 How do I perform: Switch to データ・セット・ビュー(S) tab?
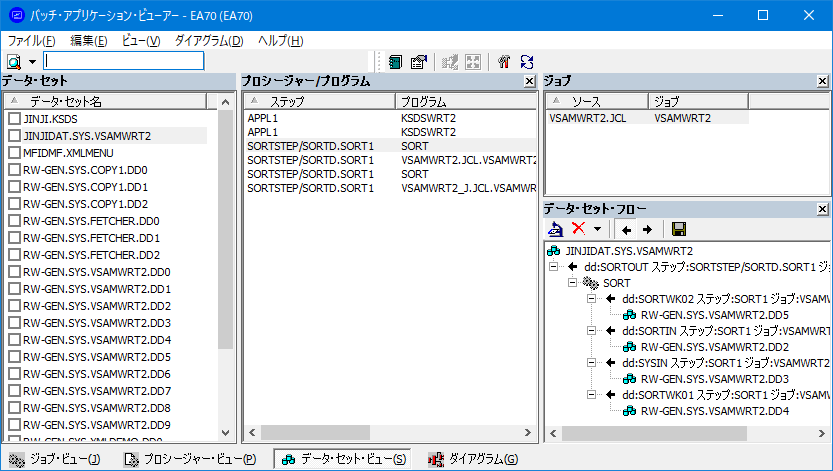pos(343,459)
